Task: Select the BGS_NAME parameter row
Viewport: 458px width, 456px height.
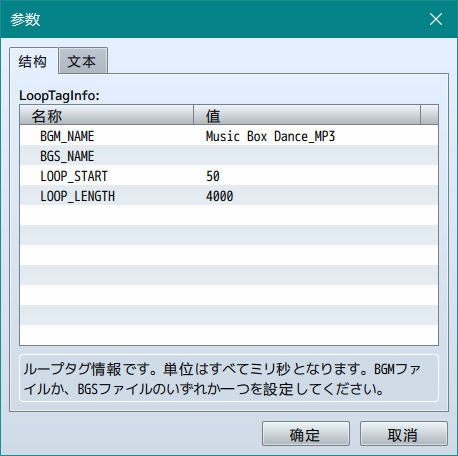Action: tap(229, 155)
